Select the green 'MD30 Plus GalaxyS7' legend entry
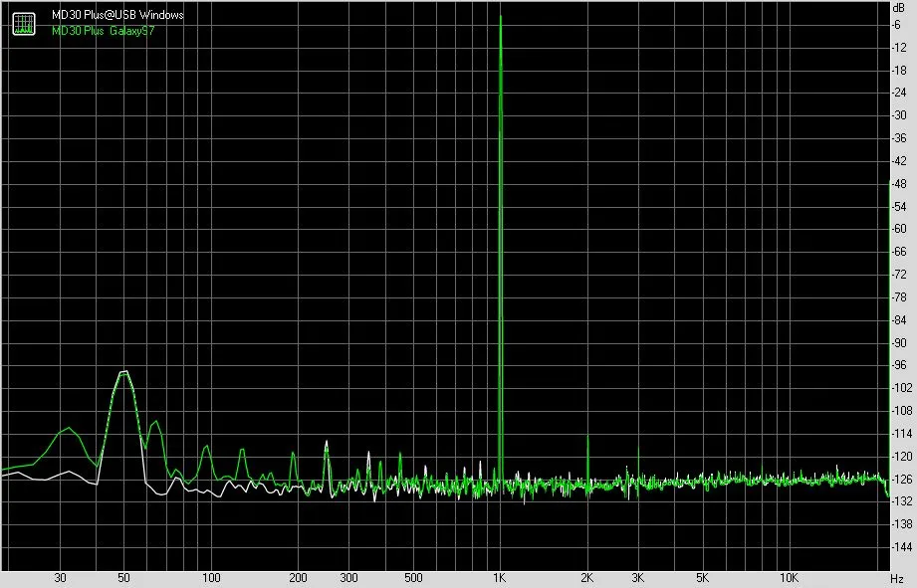The height and width of the screenshot is (588, 917). tap(103, 31)
